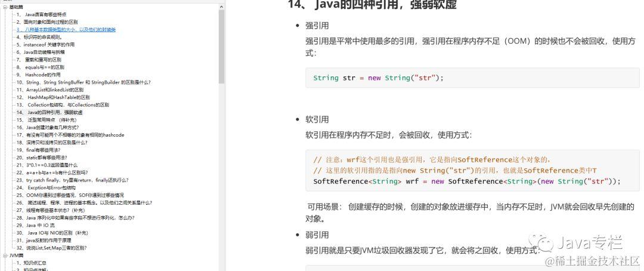Select 5、instanceof 关键字的作用
The width and height of the screenshot is (644, 271).
tap(45, 44)
